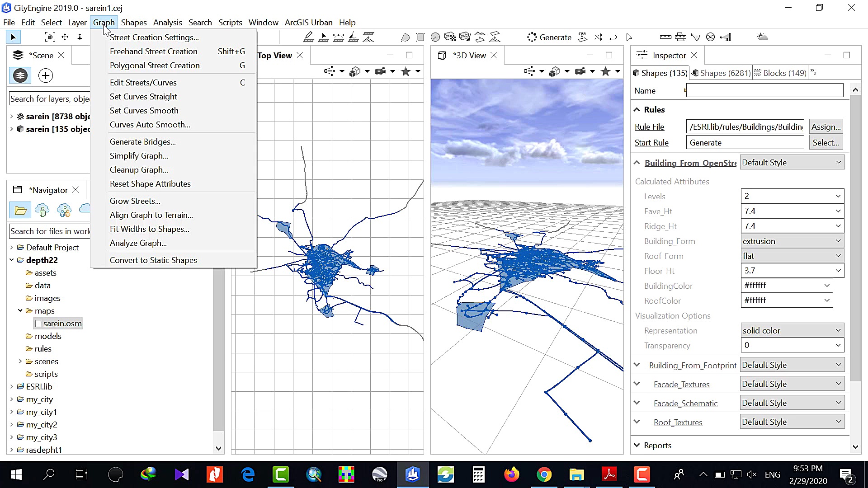Expand the Facade_Textures section
Viewport: 868px width, 488px height.
click(637, 384)
